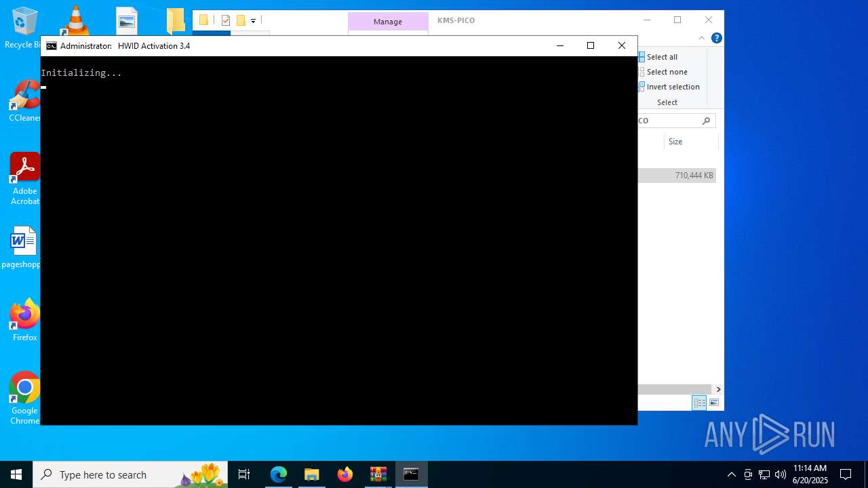Open the Action Center notifications icon
Image resolution: width=868 pixels, height=488 pixels.
[846, 474]
